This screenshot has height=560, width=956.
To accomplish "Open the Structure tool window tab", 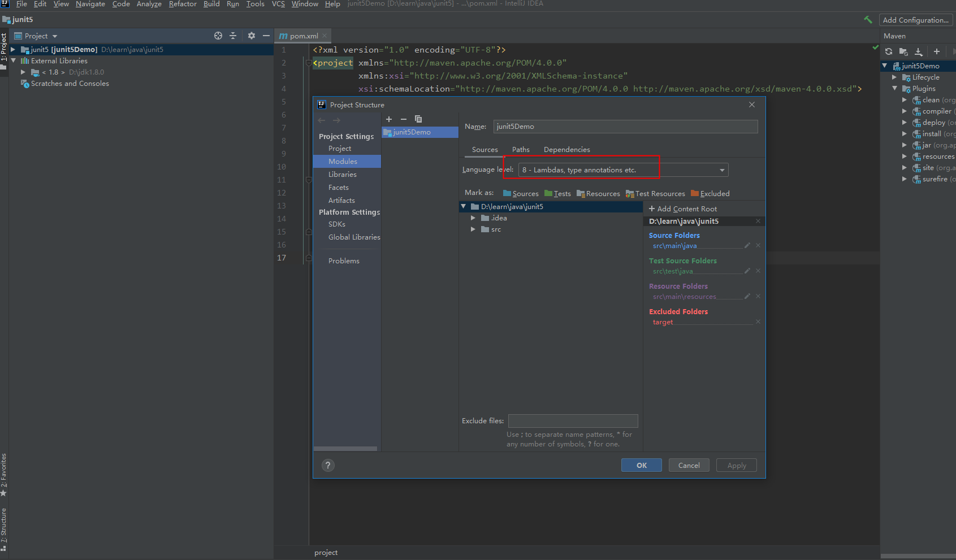I will pos(4,529).
